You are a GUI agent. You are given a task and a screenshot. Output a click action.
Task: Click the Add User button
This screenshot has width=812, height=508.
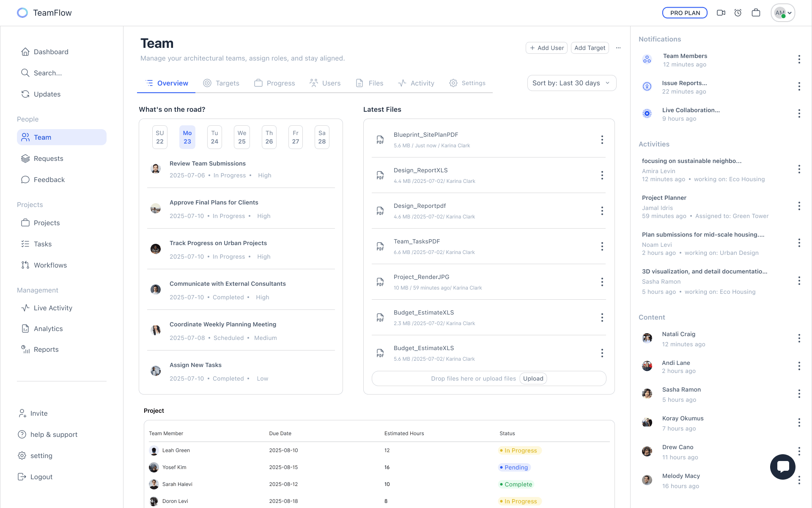coord(546,48)
